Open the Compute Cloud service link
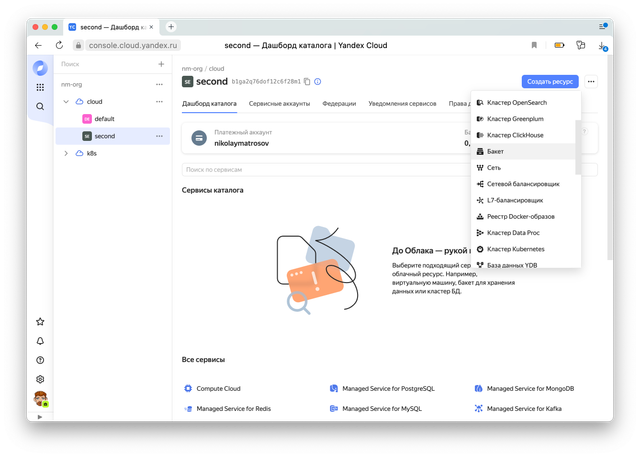 [x=217, y=388]
